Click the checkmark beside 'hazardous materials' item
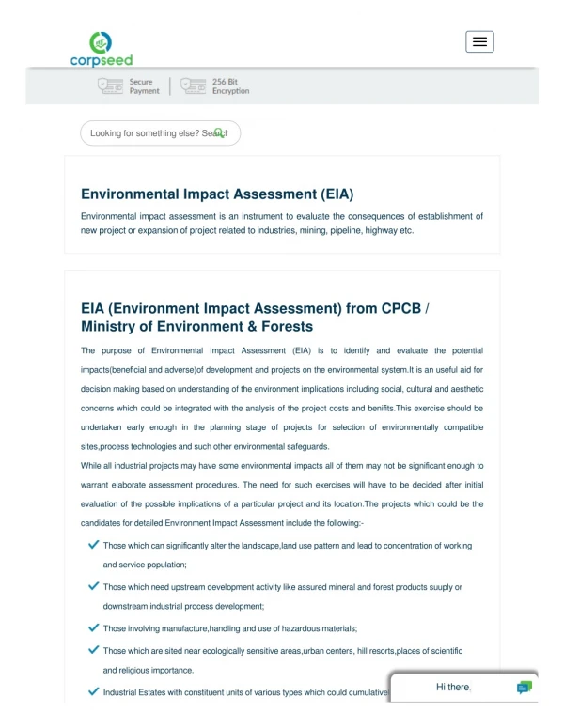 pos(93,627)
